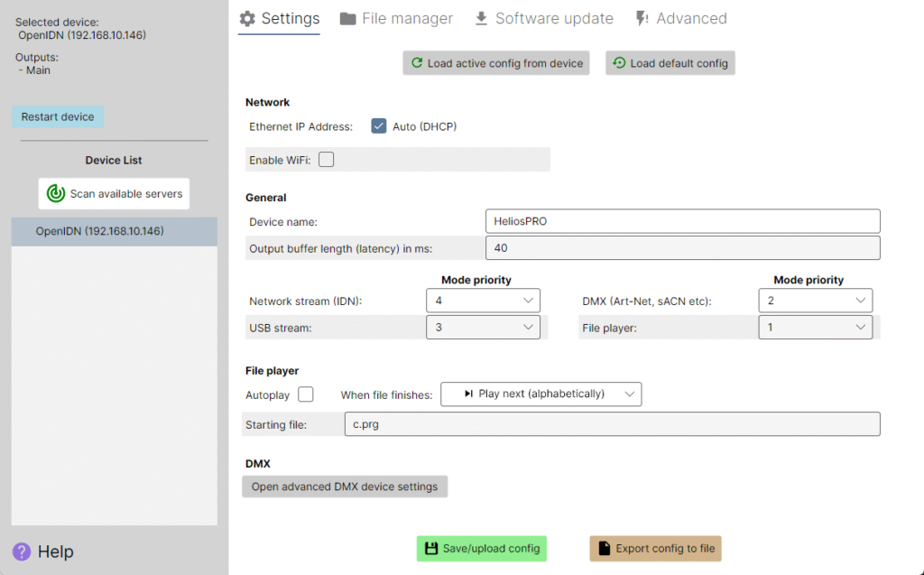
Task: Open the Network stream (IDN) priority dropdown
Action: point(483,300)
